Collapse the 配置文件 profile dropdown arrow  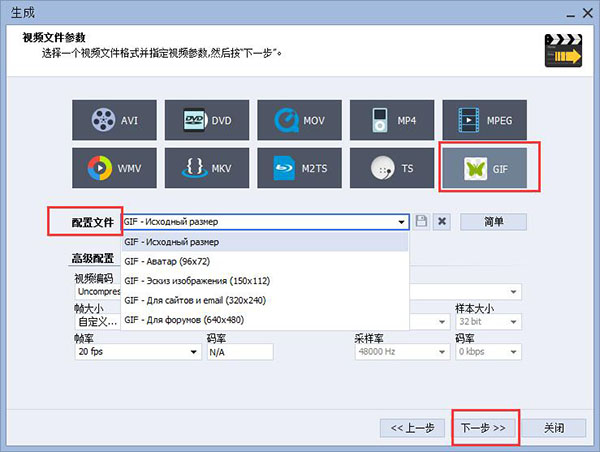[x=401, y=222]
